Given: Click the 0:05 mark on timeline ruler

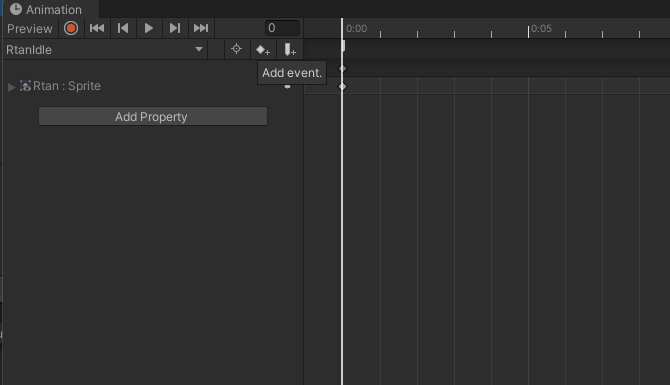Looking at the screenshot, I should (x=541, y=29).
